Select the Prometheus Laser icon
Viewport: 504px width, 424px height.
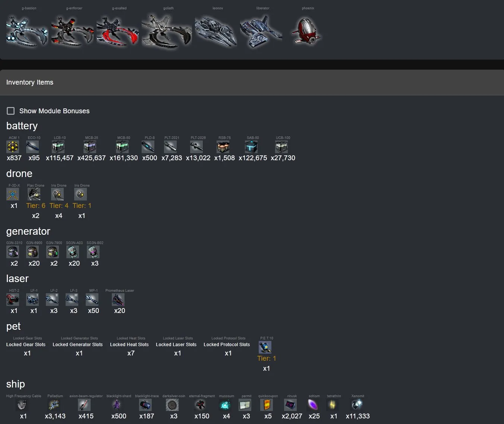pos(118,300)
